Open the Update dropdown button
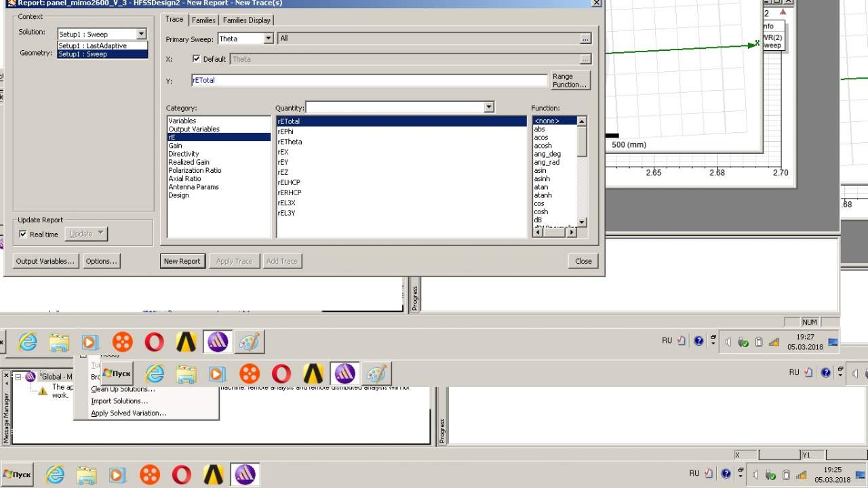The image size is (868, 488). click(86, 234)
